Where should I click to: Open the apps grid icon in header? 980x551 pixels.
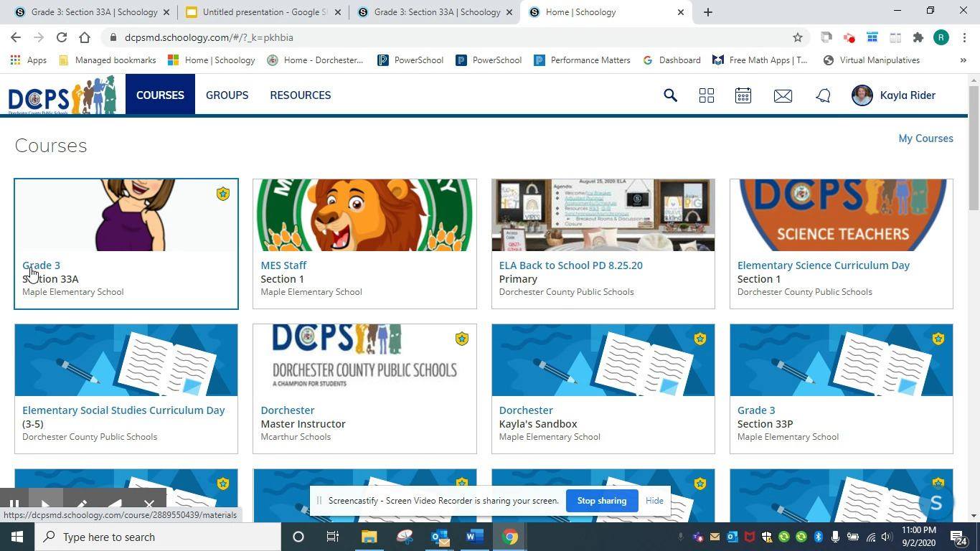click(707, 95)
